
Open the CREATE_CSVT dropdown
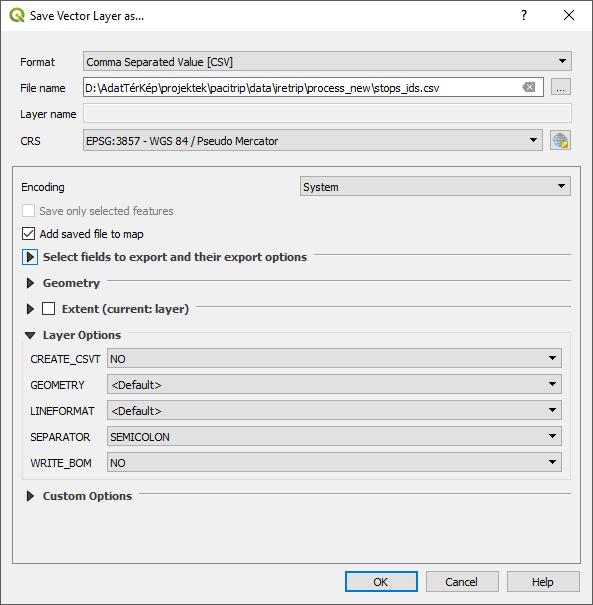334,358
